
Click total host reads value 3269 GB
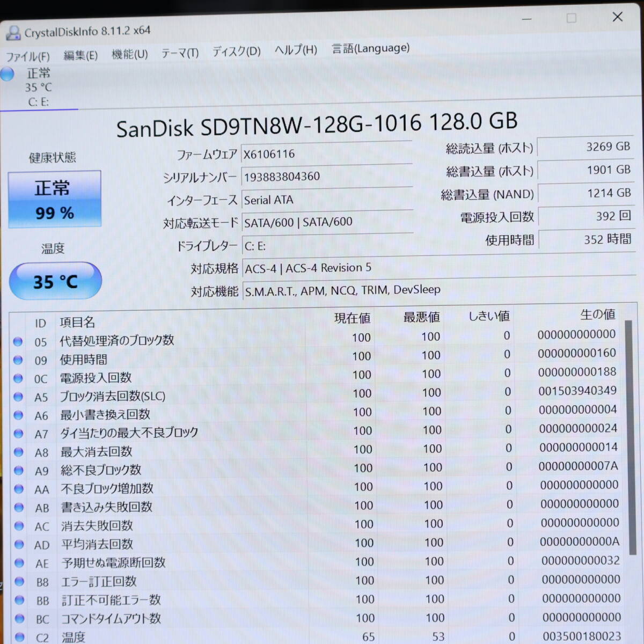pos(586,147)
